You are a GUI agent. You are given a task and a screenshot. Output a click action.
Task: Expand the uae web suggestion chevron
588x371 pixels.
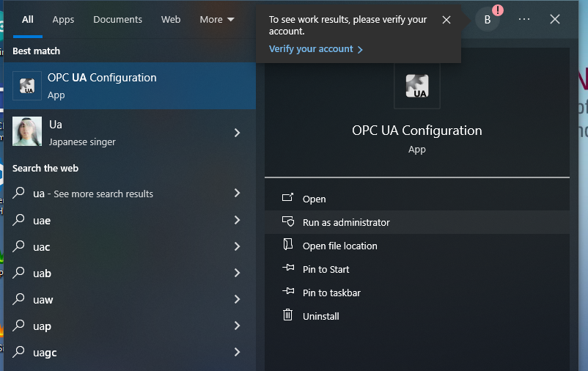(x=237, y=220)
